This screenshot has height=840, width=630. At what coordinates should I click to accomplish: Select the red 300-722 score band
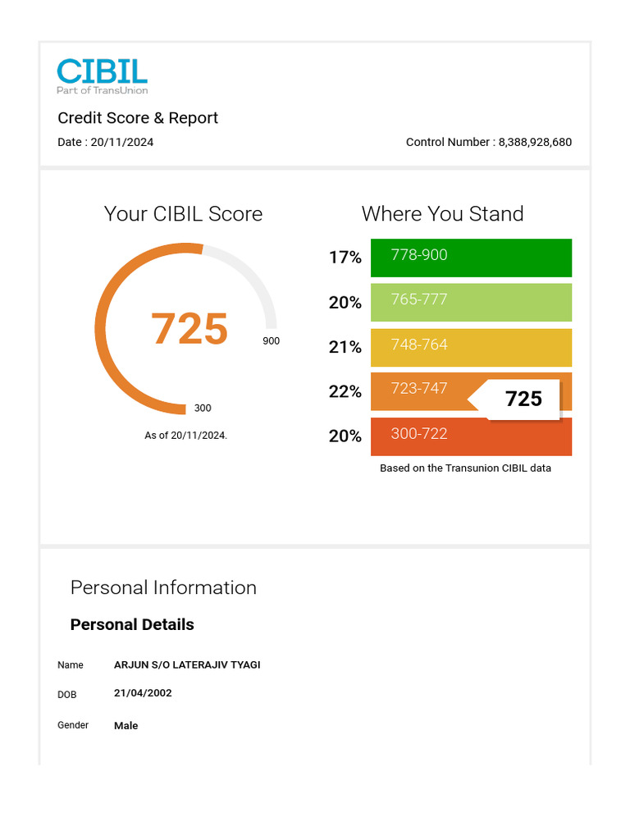(x=471, y=436)
